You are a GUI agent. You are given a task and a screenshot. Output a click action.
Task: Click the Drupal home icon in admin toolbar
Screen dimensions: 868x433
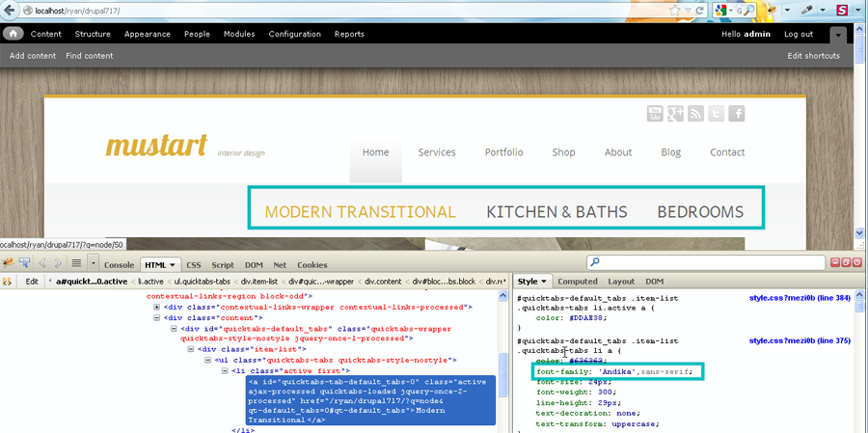[x=14, y=34]
